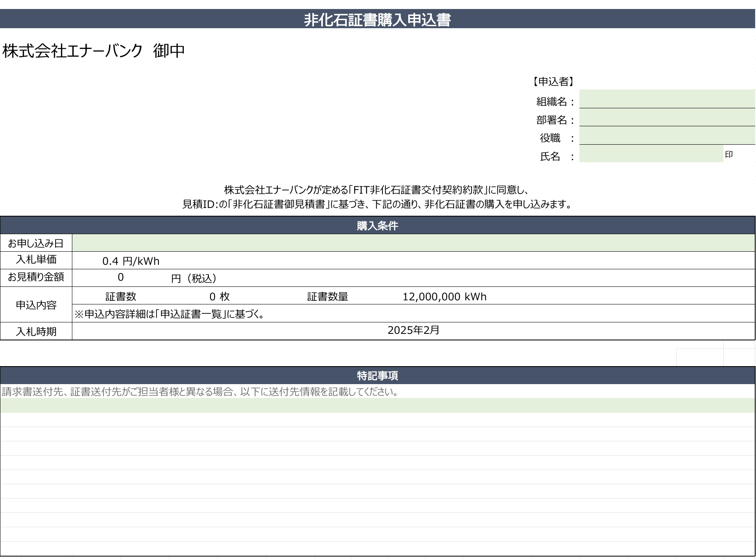Select the 部署名 entry cell
The image size is (756, 559).
(x=667, y=117)
